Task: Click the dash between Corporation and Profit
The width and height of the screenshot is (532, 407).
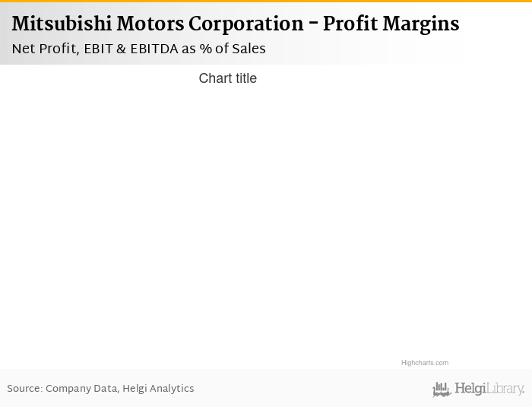Action: (x=313, y=24)
